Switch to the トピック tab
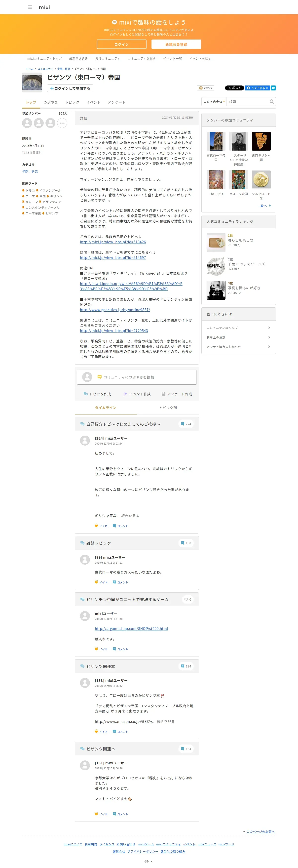This screenshot has width=298, height=868. pyautogui.click(x=72, y=102)
